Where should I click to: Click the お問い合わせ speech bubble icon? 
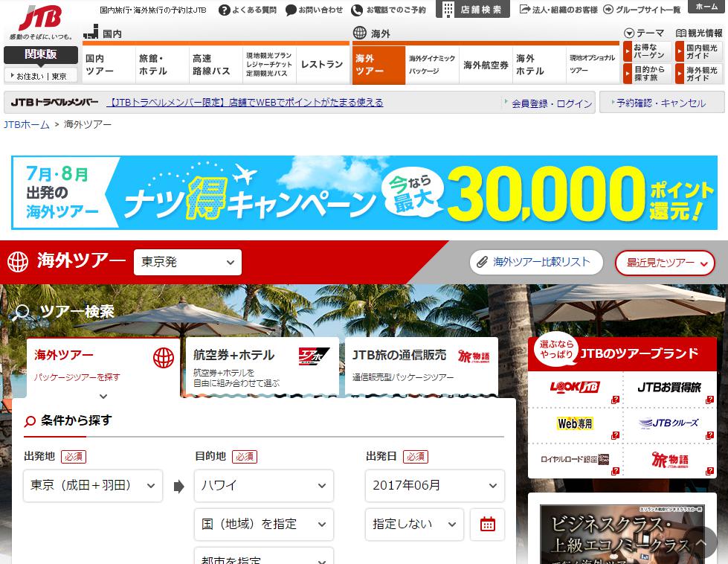[x=291, y=10]
